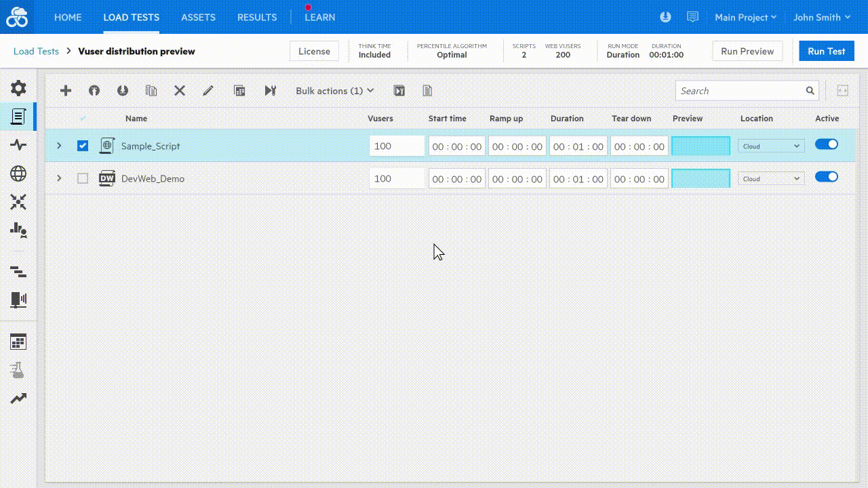Uncheck the Sample_Script checkbox
868x488 pixels.
pyautogui.click(x=83, y=146)
